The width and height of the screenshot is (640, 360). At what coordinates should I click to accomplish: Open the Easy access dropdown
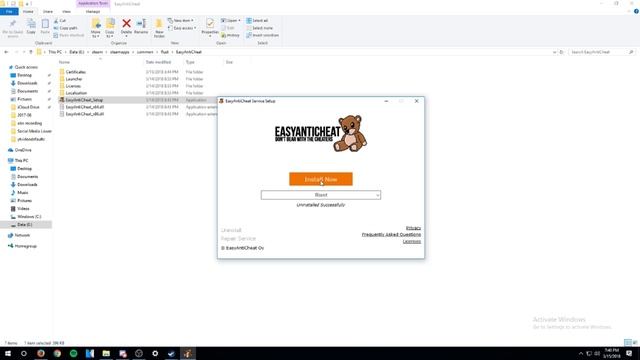click(x=182, y=28)
